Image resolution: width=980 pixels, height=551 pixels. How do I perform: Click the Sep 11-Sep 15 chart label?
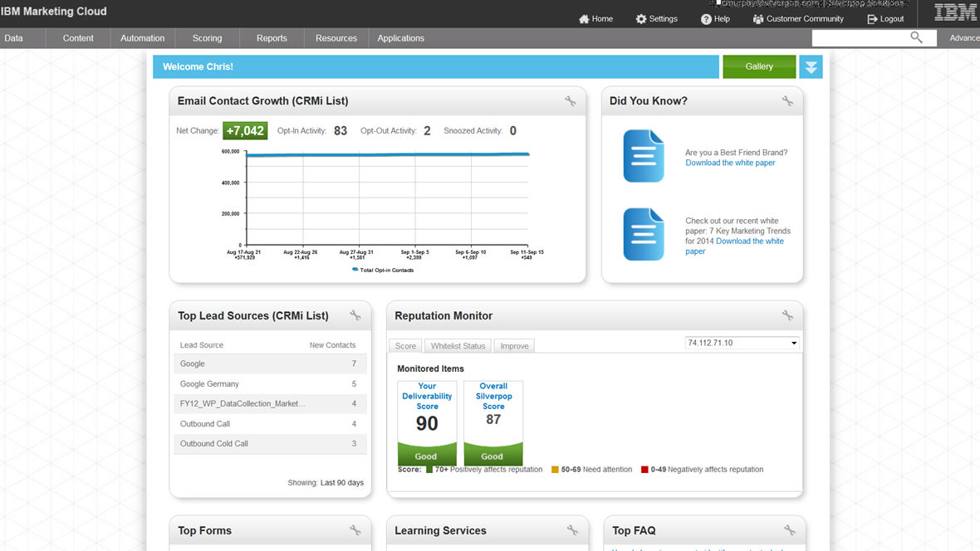(527, 254)
